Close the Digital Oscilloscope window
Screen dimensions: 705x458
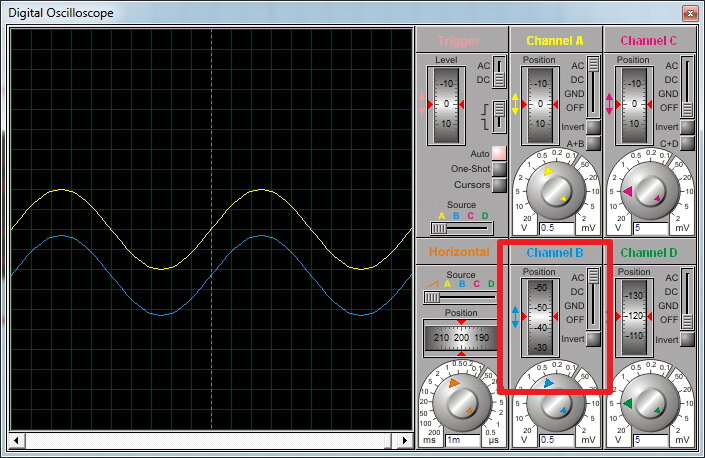[690, 13]
